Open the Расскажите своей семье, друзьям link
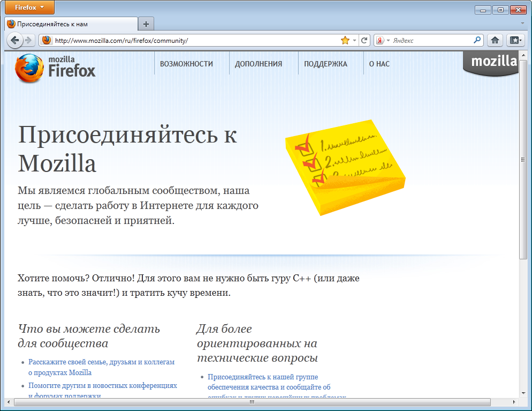This screenshot has height=411, width=532. coord(102,367)
